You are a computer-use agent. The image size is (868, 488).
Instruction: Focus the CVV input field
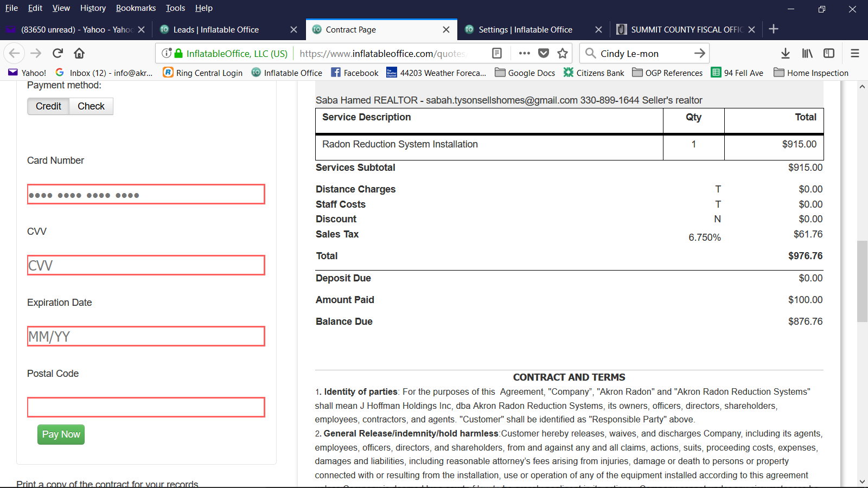point(146,265)
